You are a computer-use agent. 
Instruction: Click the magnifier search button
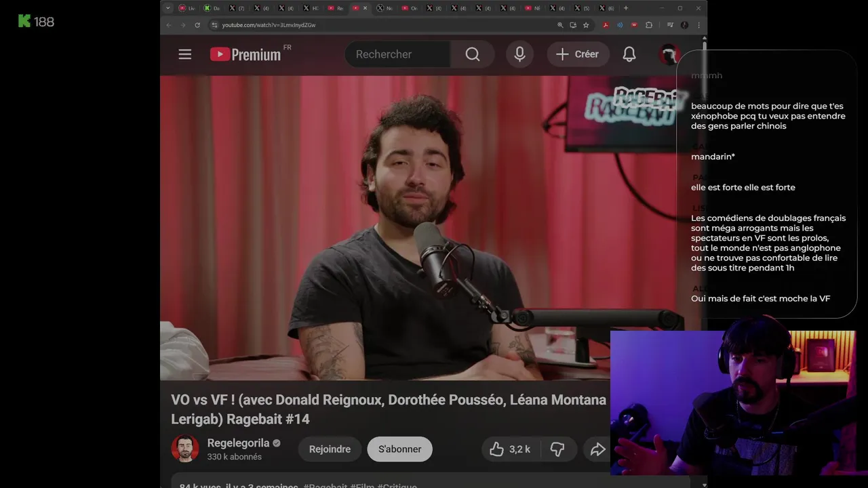(x=473, y=54)
